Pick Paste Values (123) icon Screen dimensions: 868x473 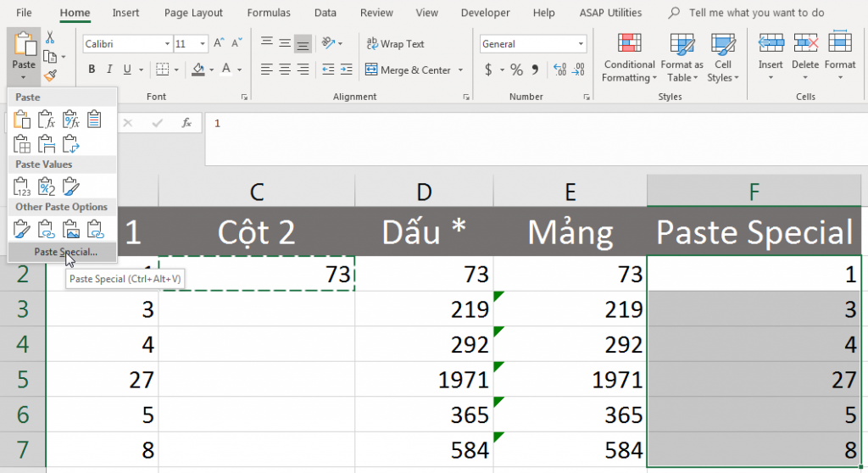click(x=22, y=186)
